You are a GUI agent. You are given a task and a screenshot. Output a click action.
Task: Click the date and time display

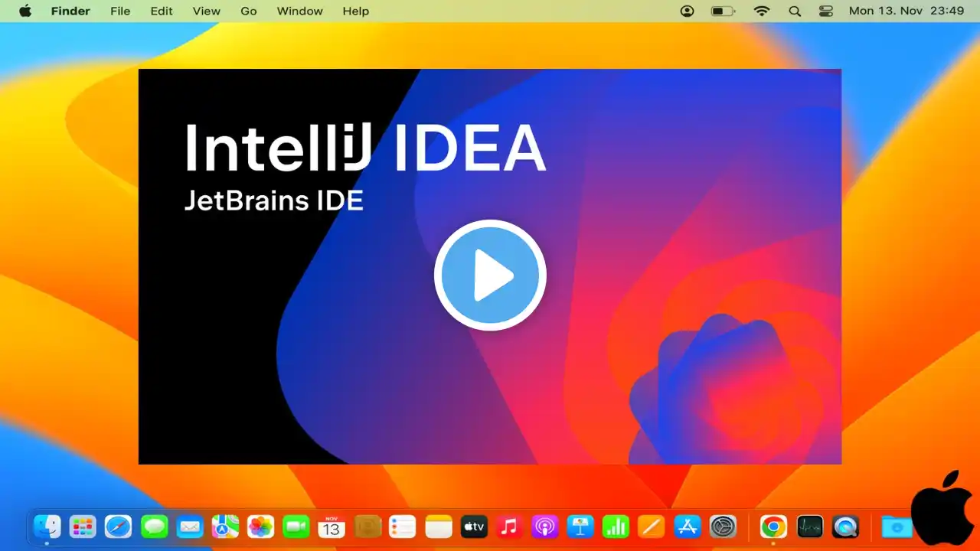click(x=906, y=11)
